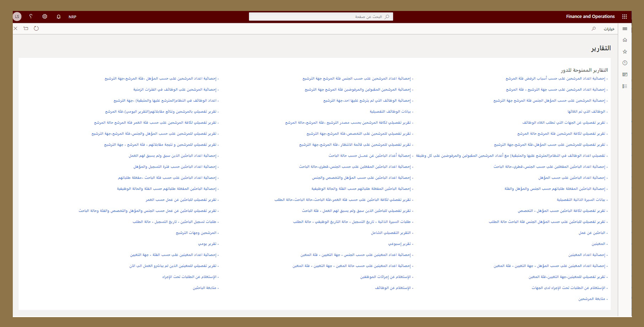Viewport: 644px width, 327px height.
Task: Open تقرير تفصيلي للمرشحين على التخصص-فئة المرشح-جهة الترشيح
Action: tap(360, 134)
